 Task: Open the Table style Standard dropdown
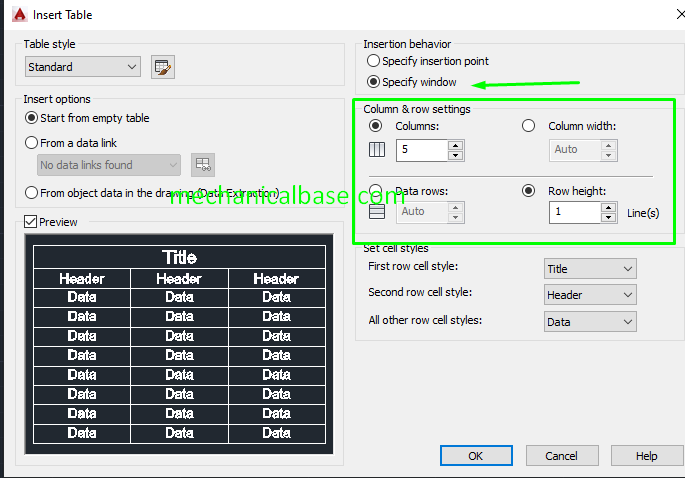(x=83, y=67)
